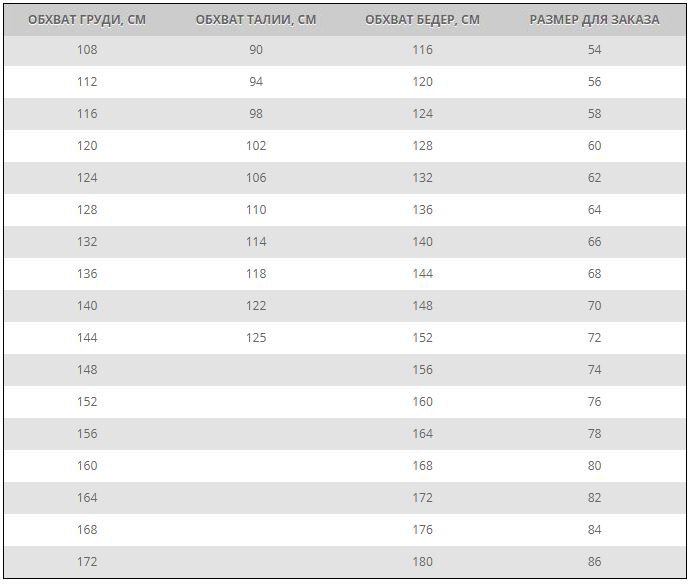Click hip measurement 164 cell

click(422, 433)
